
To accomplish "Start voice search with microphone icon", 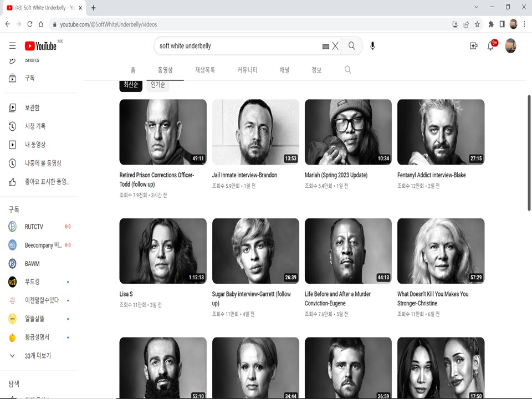I will pos(372,46).
